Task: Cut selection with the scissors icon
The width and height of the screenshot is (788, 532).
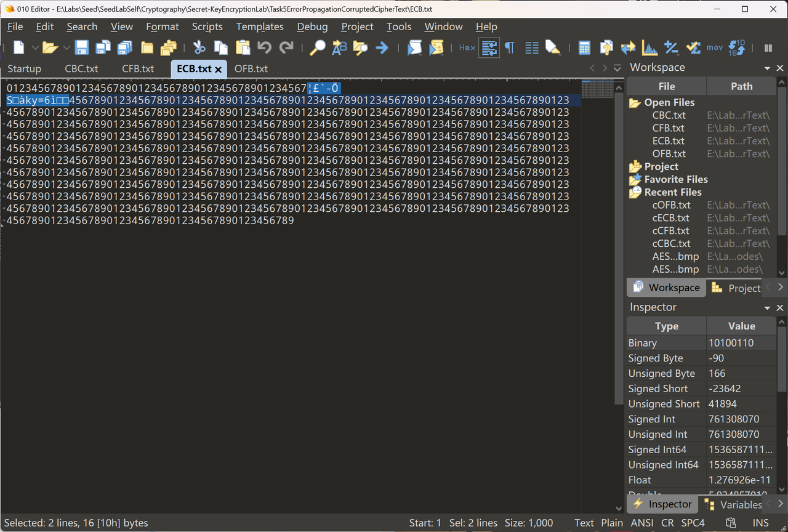Action: 199,47
